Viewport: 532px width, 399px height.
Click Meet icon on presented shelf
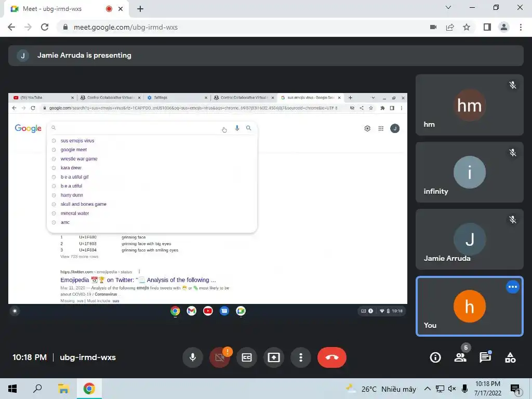(241, 311)
